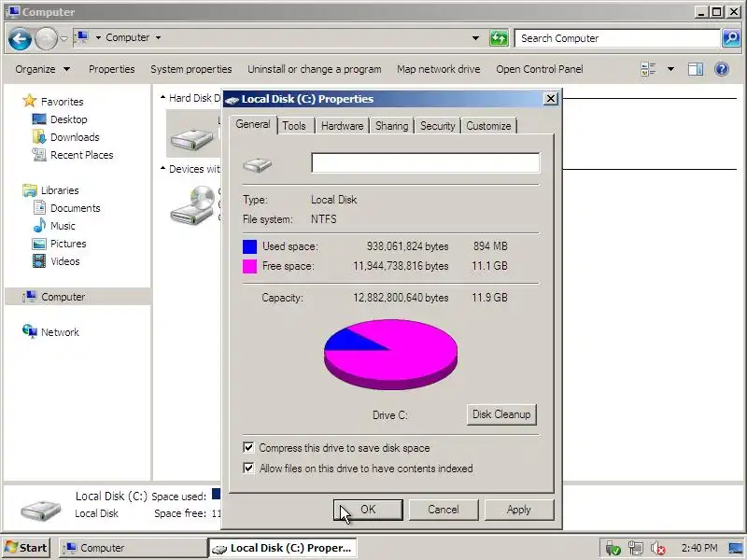The width and height of the screenshot is (747, 560).
Task: Open the Organize dropdown menu
Action: point(43,69)
